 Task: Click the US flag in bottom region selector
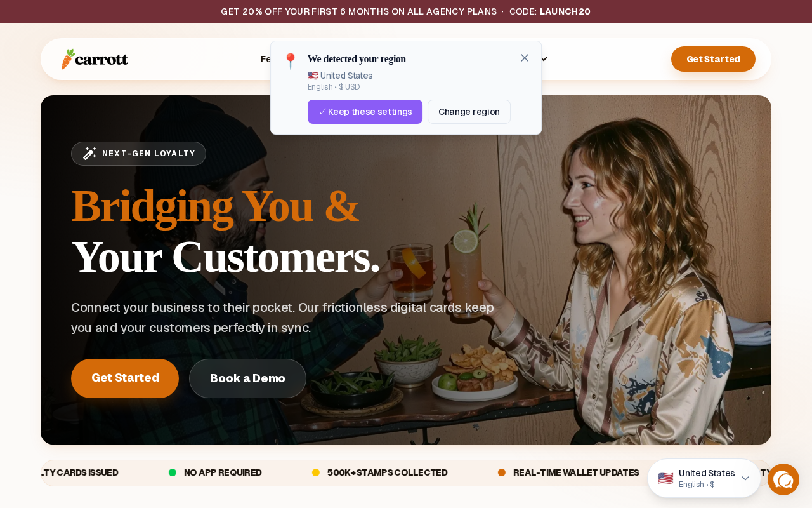[665, 478]
